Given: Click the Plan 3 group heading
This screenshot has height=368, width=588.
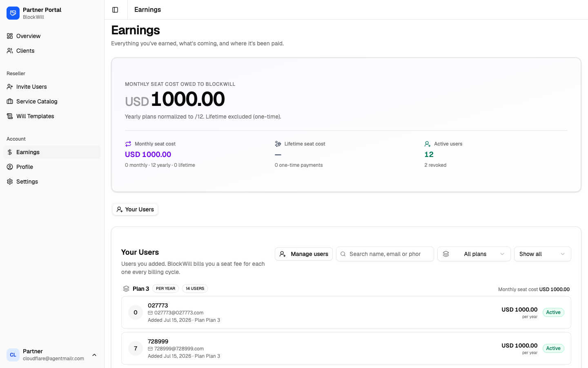Looking at the screenshot, I should pos(141,289).
